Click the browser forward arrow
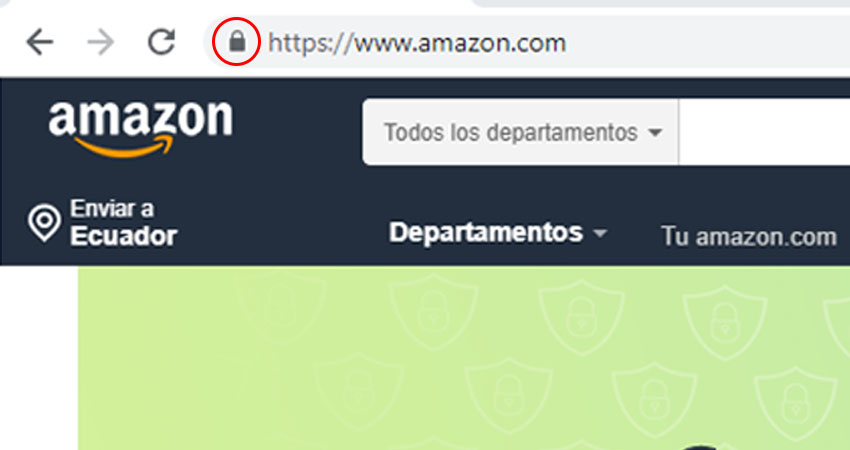The image size is (850, 450). [101, 42]
